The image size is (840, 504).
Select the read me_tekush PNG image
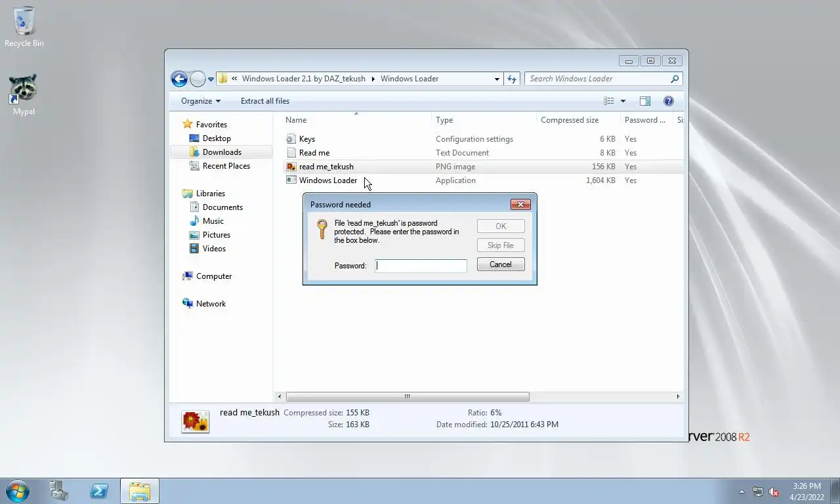tap(326, 167)
